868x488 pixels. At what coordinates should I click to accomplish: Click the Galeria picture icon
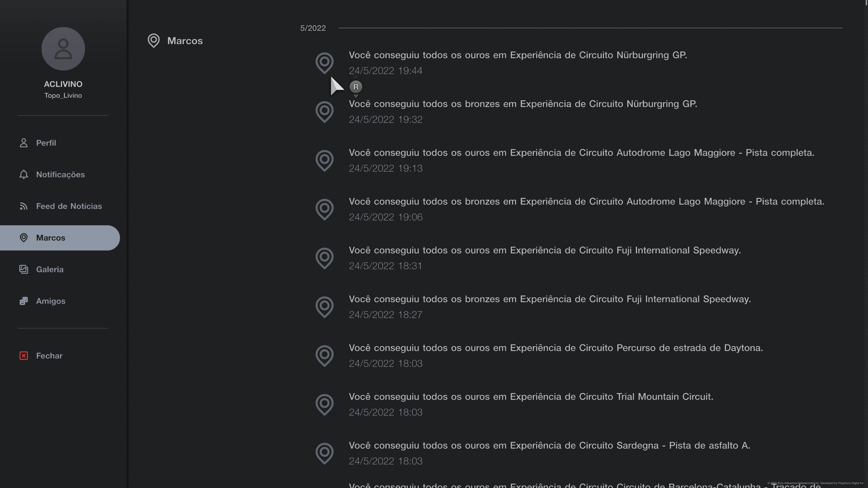coord(24,270)
